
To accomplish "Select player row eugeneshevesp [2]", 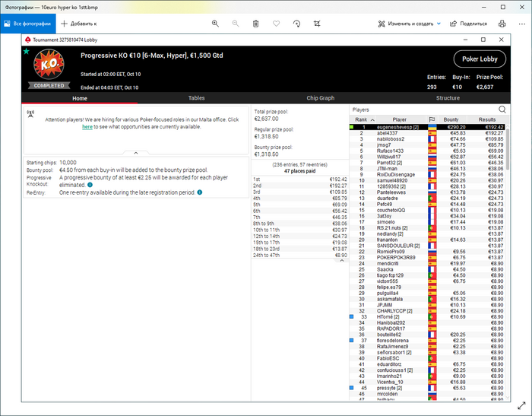I will click(427, 127).
